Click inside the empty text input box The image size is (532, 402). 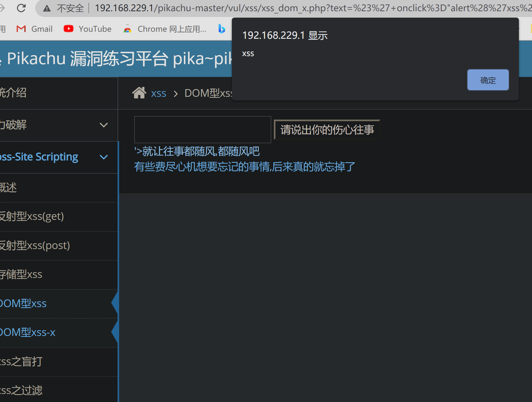pos(202,130)
